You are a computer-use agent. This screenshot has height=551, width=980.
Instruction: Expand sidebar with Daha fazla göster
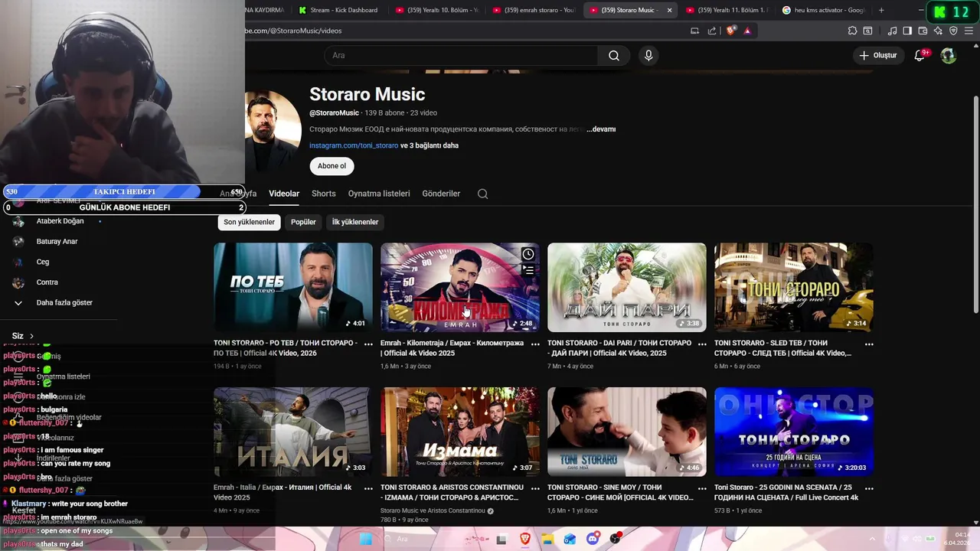(x=64, y=302)
